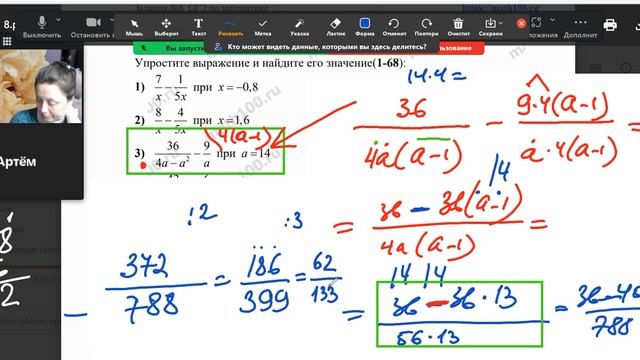Click problem text "при x = −0,8"
Screen dimensions: 640x360
click(225, 87)
